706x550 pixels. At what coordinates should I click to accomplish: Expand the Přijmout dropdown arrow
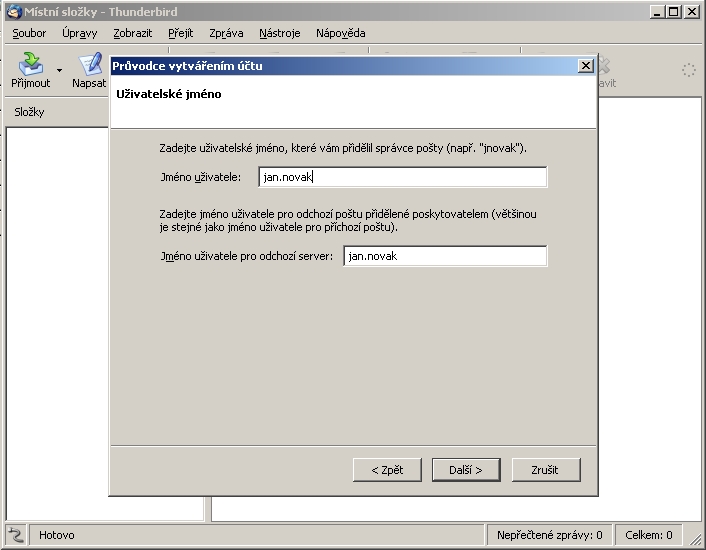pos(59,70)
